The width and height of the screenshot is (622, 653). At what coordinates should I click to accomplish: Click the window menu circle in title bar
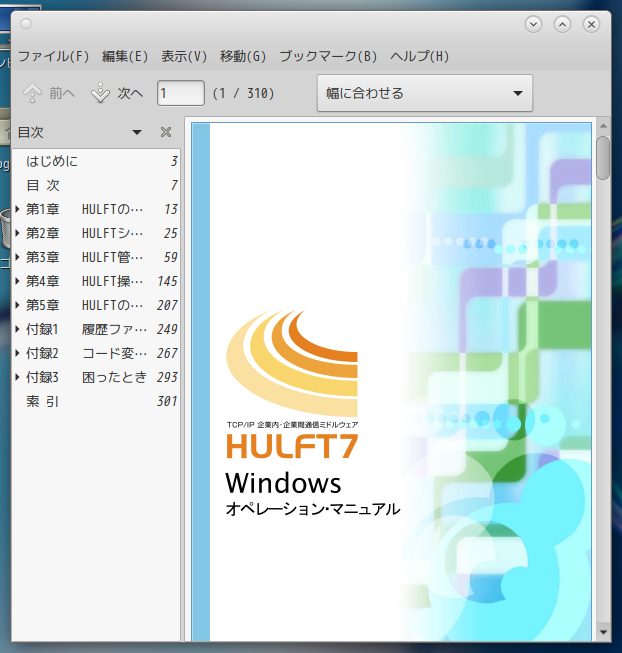(26, 24)
